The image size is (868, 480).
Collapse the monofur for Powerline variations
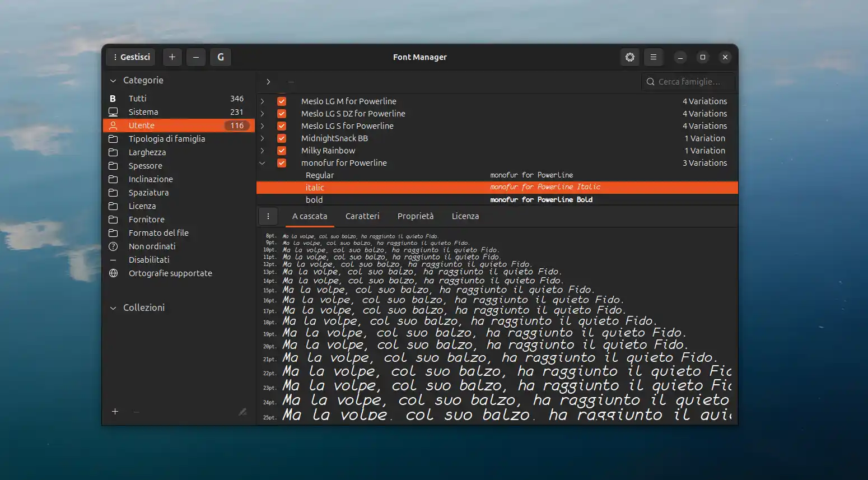click(x=262, y=162)
